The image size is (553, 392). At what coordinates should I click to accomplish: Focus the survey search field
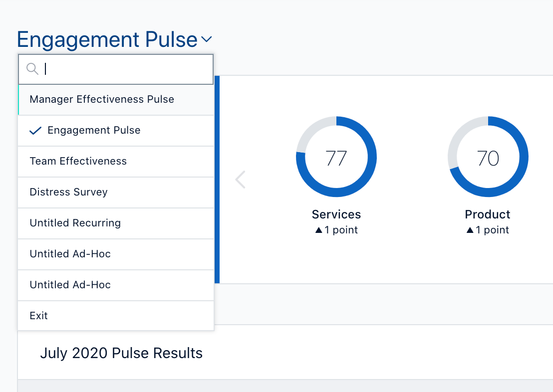click(x=116, y=69)
